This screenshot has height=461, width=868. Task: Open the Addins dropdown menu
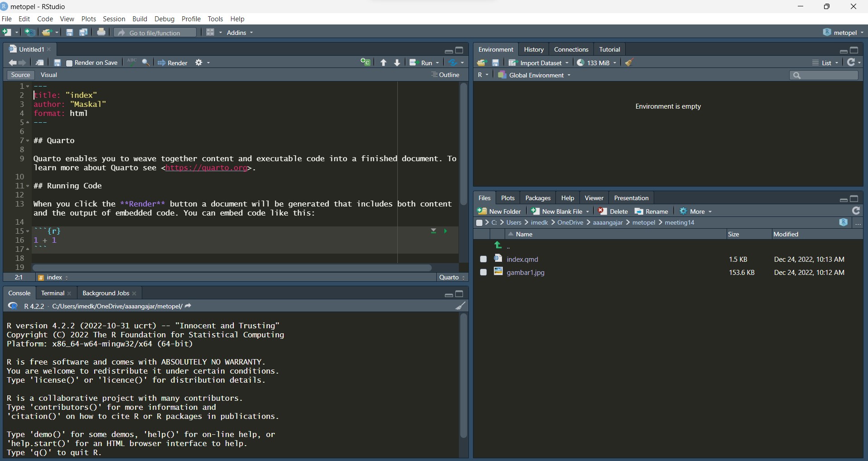(240, 33)
